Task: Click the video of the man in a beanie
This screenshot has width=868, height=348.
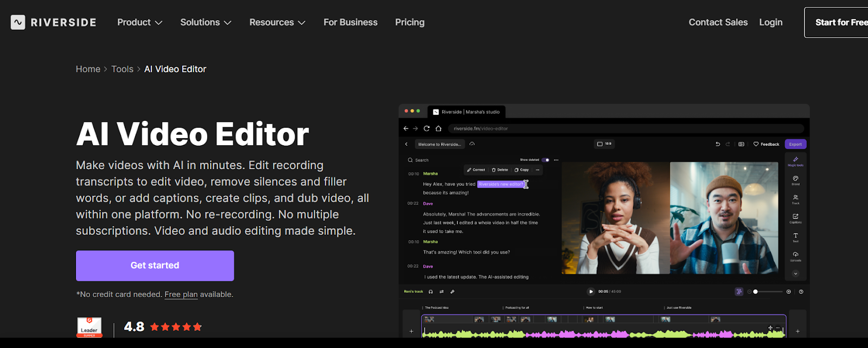Action: [724, 218]
